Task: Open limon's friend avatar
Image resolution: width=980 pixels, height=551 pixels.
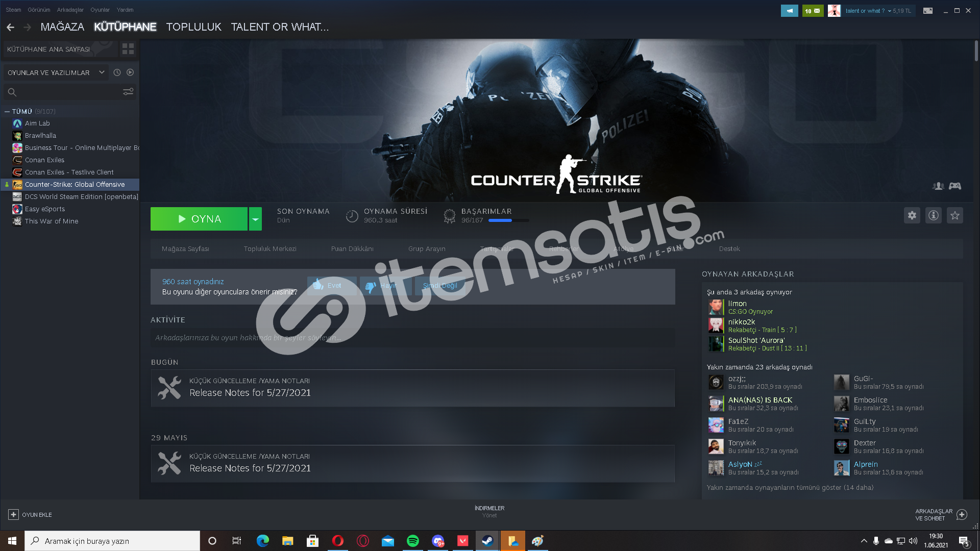Action: click(716, 307)
